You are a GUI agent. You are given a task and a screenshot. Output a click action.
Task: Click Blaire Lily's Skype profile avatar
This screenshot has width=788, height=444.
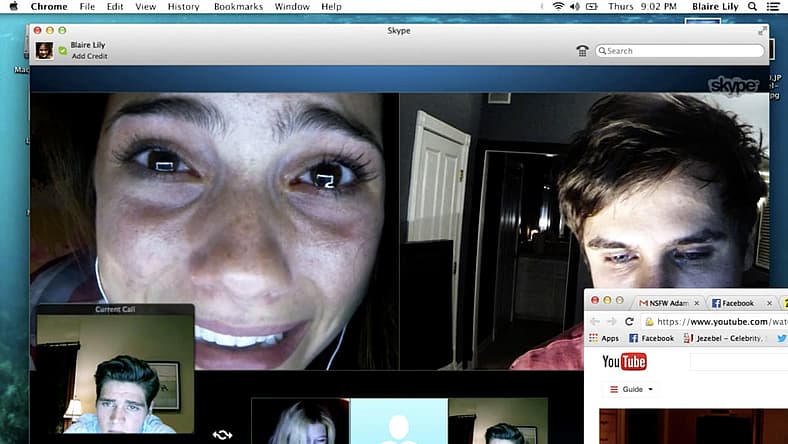click(x=44, y=50)
